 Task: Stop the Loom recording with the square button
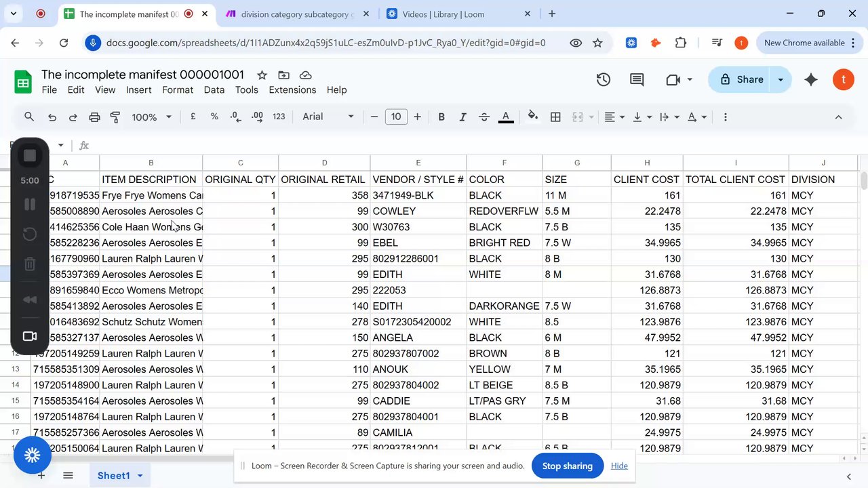[x=30, y=156]
